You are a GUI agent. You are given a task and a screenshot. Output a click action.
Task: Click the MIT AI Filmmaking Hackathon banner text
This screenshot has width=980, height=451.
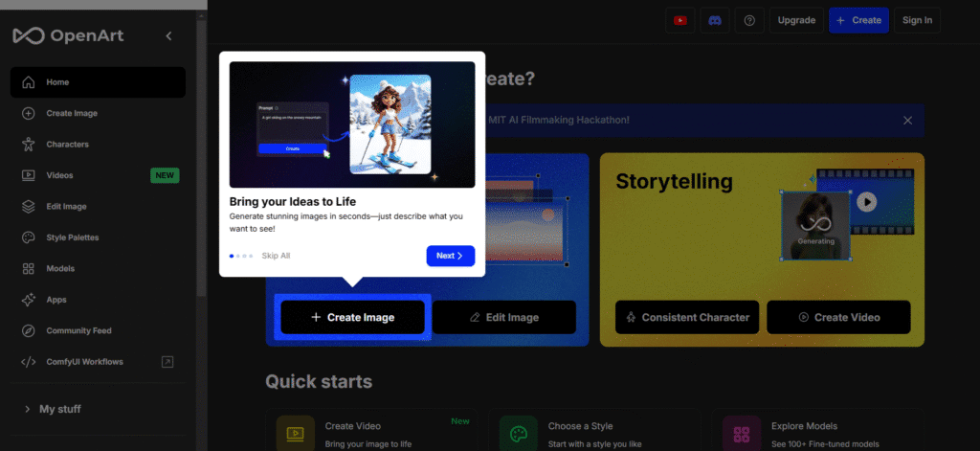pos(558,120)
